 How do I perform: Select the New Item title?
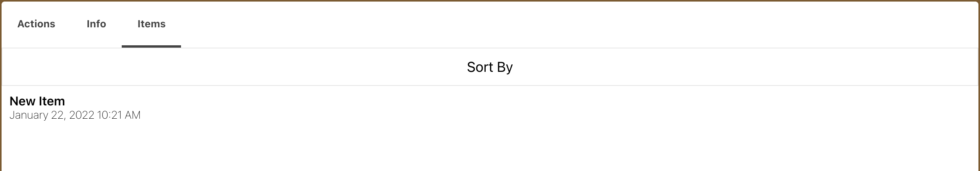coord(37,101)
